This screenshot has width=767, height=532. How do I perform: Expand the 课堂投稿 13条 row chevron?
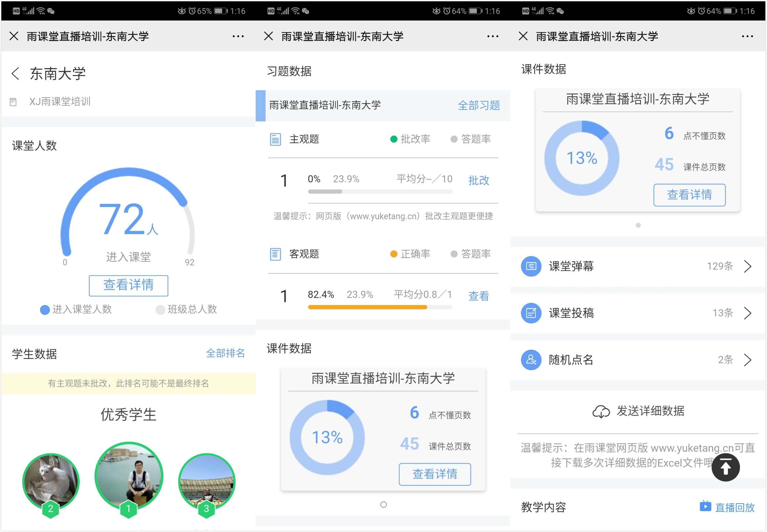pos(748,313)
